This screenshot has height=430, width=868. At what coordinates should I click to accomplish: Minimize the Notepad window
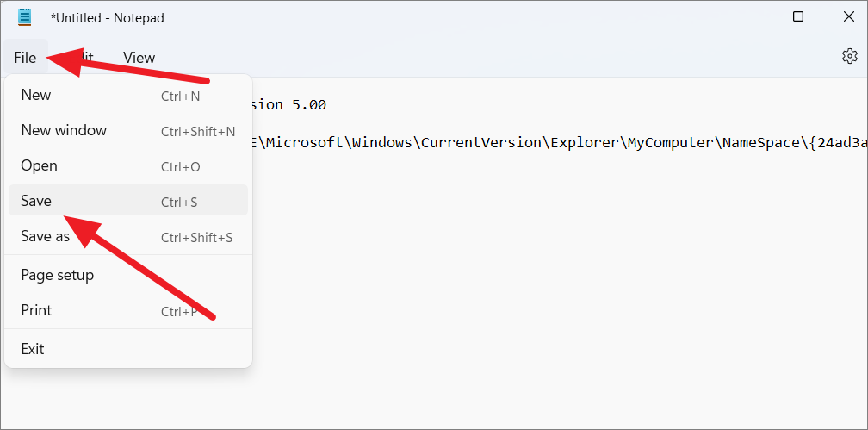[x=747, y=16]
